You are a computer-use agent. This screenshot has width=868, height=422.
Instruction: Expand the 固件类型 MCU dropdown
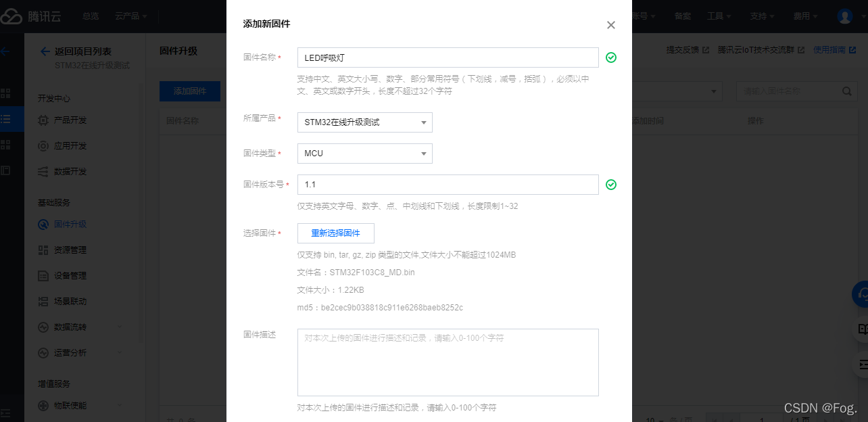pos(364,154)
